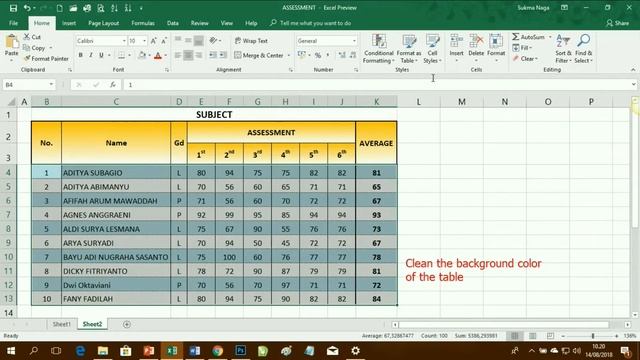Select the Format Painter brush

(x=46, y=59)
